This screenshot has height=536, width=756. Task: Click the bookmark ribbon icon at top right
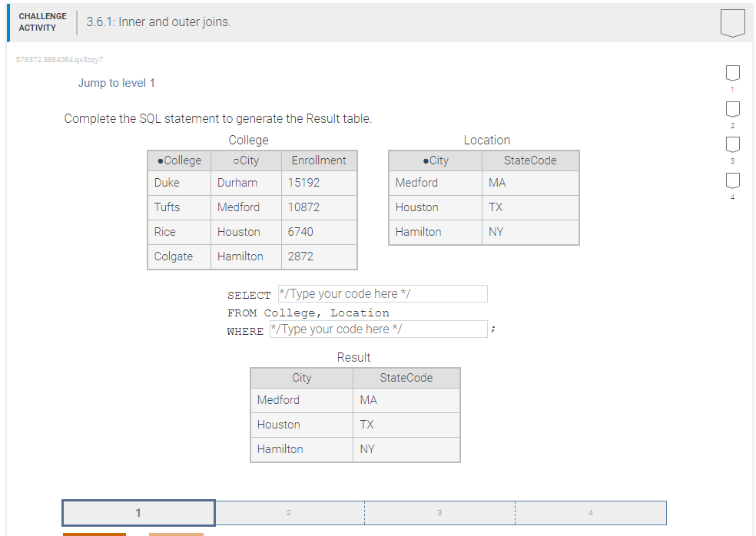coord(732,22)
